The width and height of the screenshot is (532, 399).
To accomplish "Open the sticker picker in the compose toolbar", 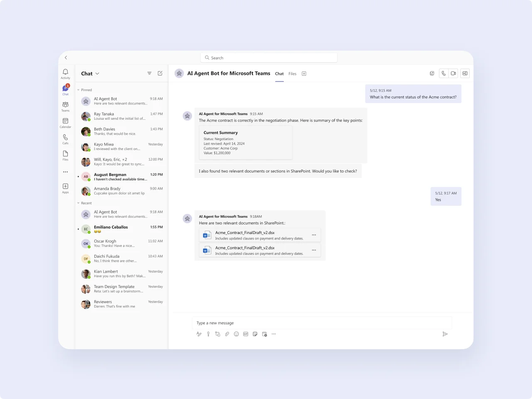I will click(255, 334).
